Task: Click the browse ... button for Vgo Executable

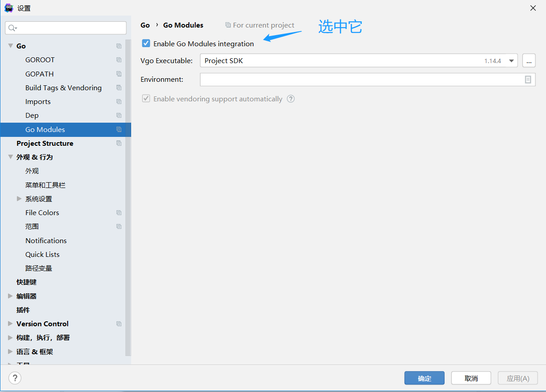Action: click(x=529, y=60)
